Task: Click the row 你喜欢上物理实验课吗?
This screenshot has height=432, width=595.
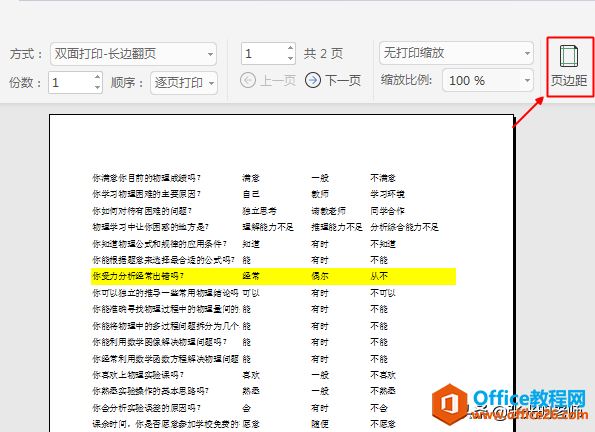Action: coord(139,375)
